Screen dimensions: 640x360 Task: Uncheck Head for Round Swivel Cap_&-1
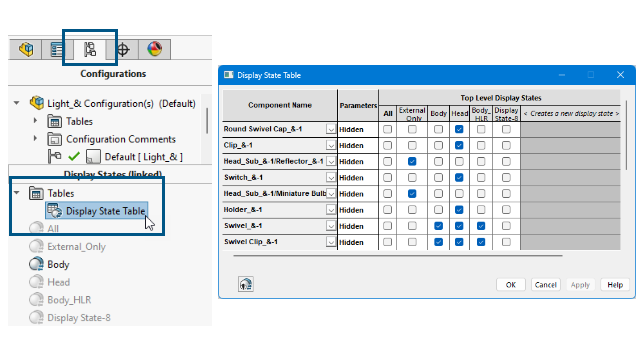click(459, 129)
